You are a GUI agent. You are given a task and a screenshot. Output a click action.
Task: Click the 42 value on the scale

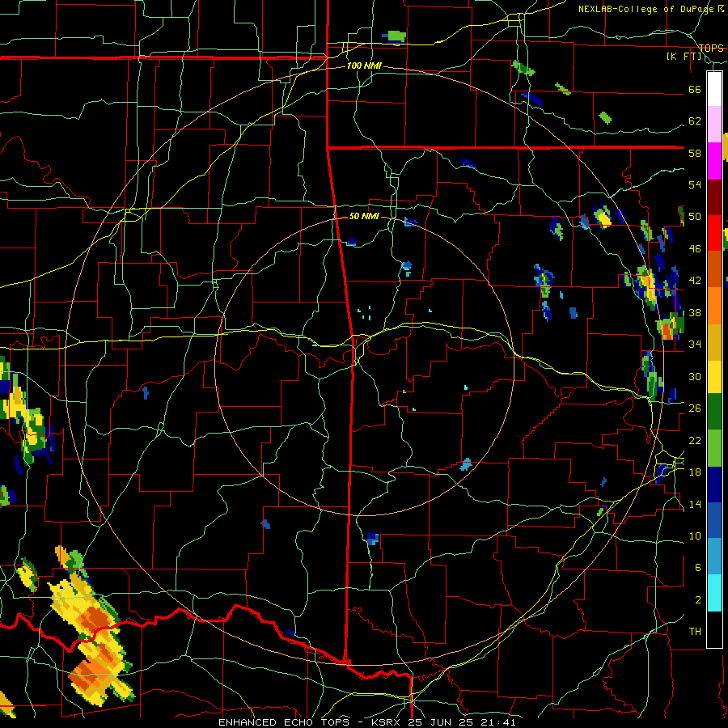click(695, 280)
